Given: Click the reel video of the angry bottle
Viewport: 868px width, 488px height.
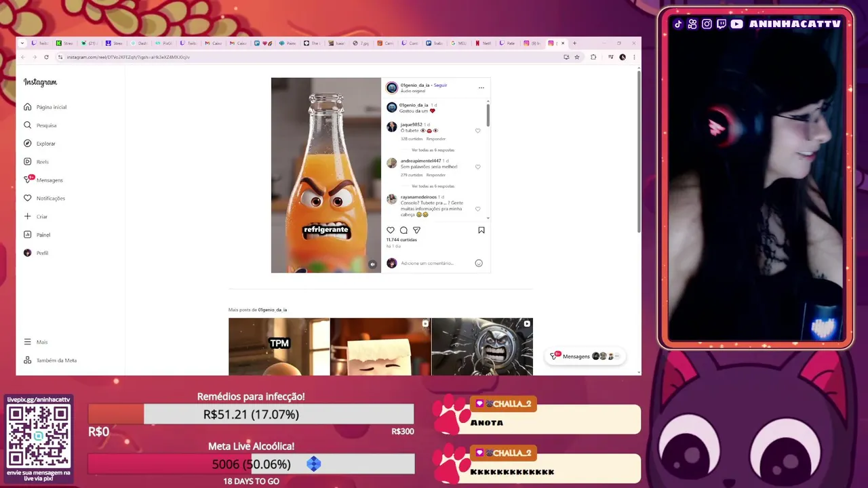Looking at the screenshot, I should point(326,175).
